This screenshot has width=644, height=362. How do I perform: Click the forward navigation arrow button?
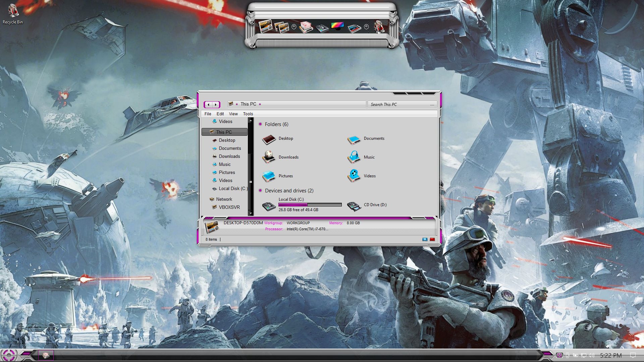(x=216, y=105)
